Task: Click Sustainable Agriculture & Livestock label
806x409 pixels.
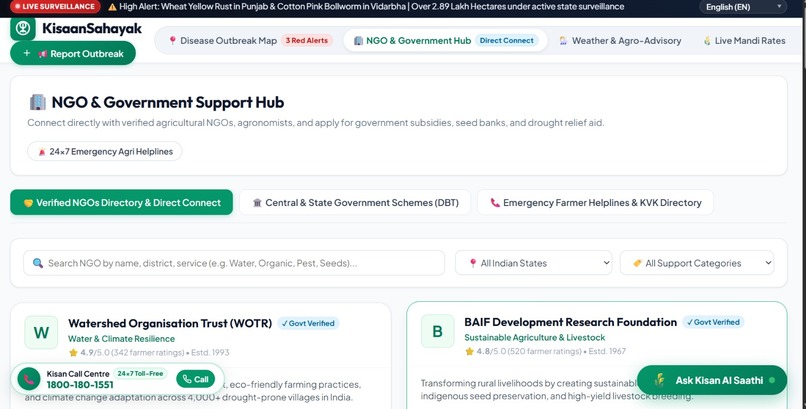Action: 535,338
